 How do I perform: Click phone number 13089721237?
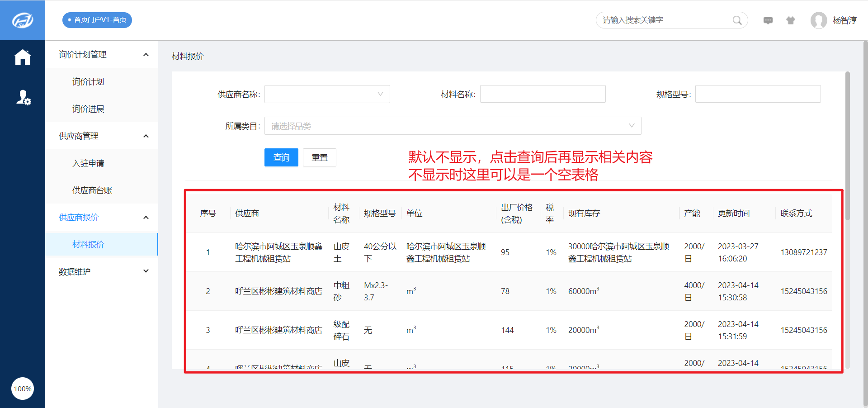pos(804,252)
